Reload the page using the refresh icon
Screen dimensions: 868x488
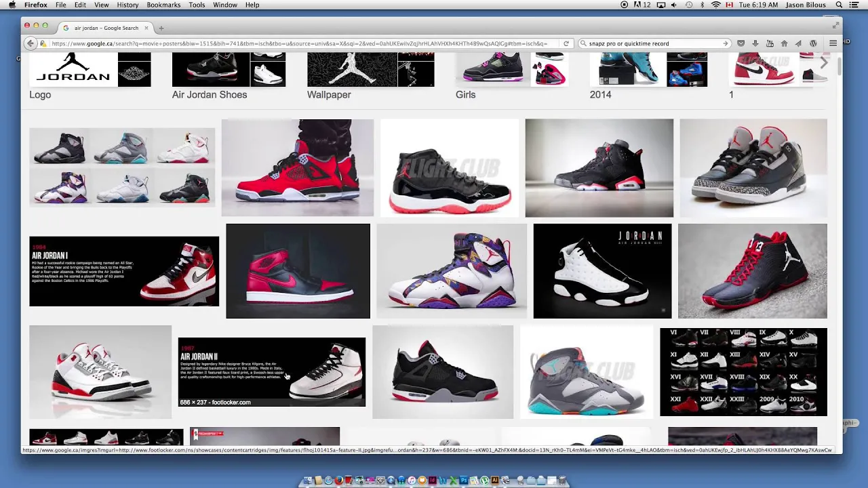pyautogui.click(x=566, y=43)
